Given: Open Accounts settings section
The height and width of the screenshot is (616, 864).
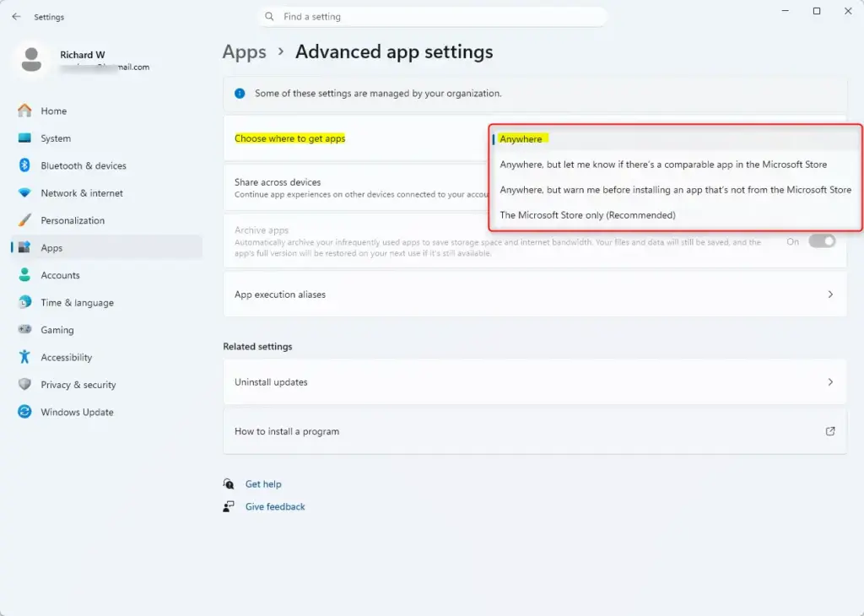Looking at the screenshot, I should click(x=106, y=275).
